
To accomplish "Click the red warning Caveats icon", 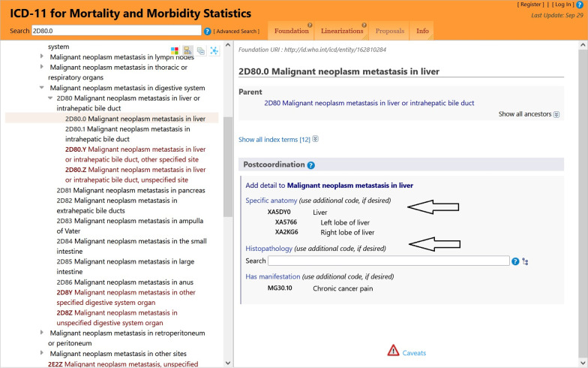I will [393, 351].
